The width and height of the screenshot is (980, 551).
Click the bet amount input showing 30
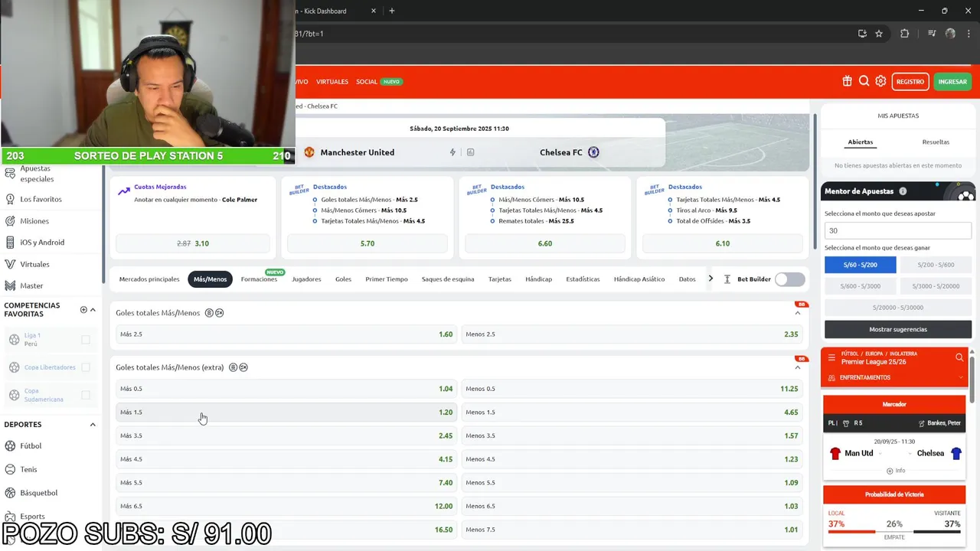[898, 230]
